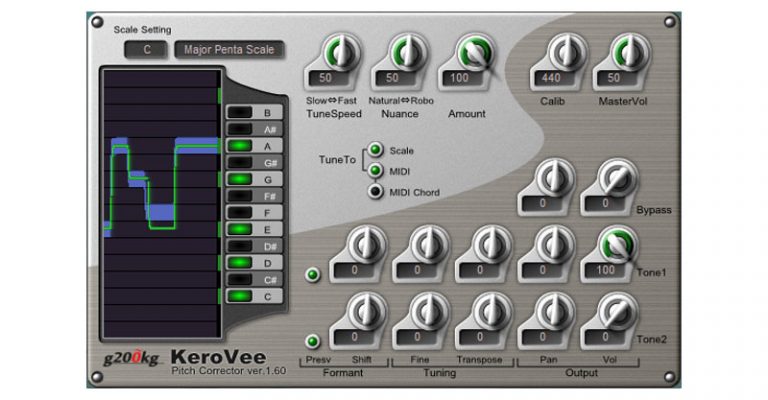Click the MasterVol value field
The height and width of the screenshot is (400, 768).
[x=618, y=78]
